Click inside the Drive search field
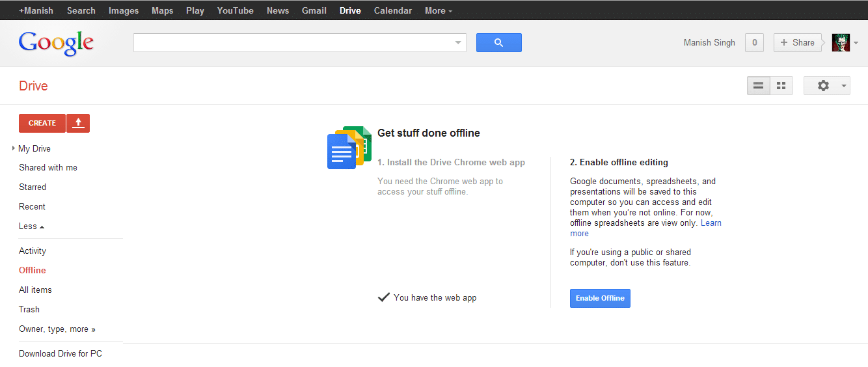 point(293,43)
